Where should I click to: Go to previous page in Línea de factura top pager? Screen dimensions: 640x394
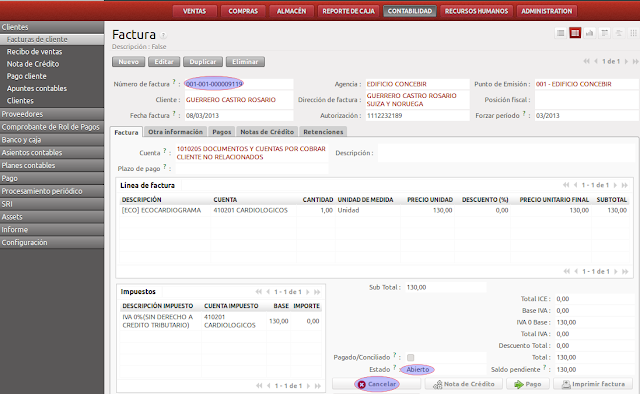click(576, 185)
